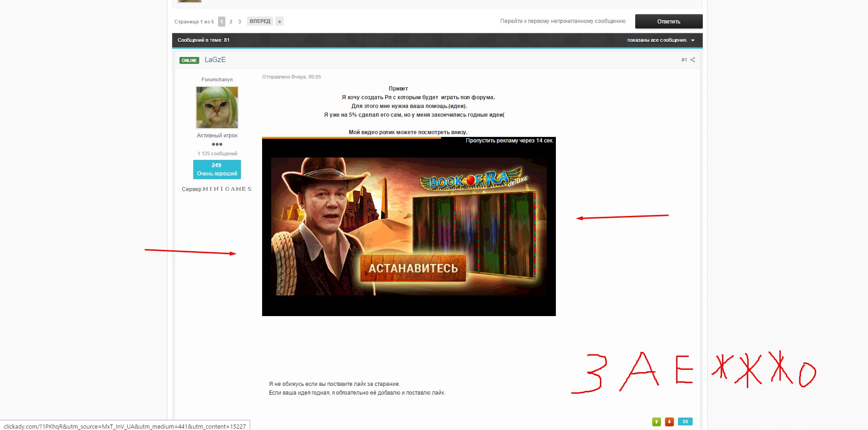Upvote the post with green arrow
This screenshot has height=430, width=868.
click(656, 422)
